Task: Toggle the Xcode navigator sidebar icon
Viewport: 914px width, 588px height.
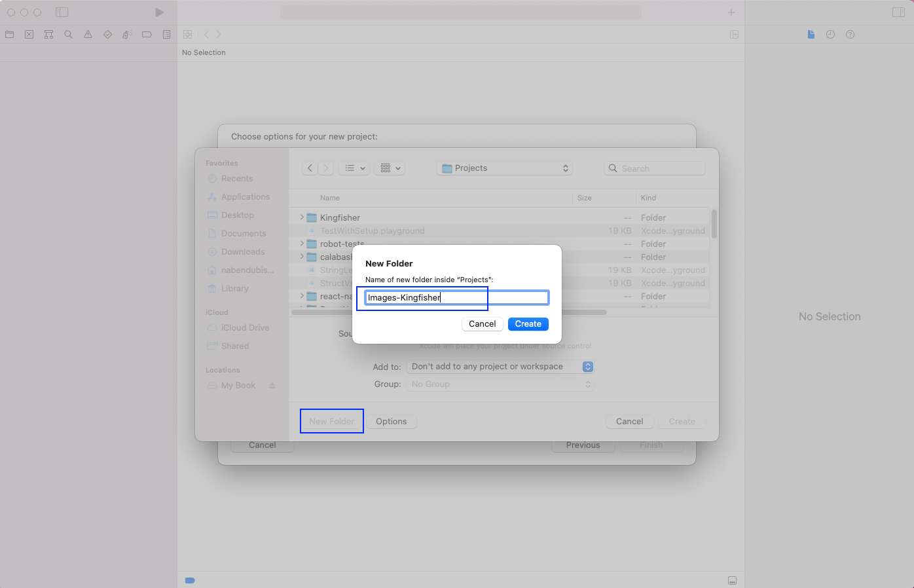Action: pos(62,12)
